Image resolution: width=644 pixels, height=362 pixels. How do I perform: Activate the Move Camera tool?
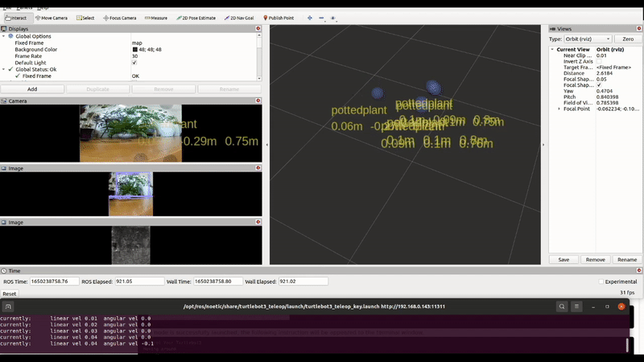(52, 18)
